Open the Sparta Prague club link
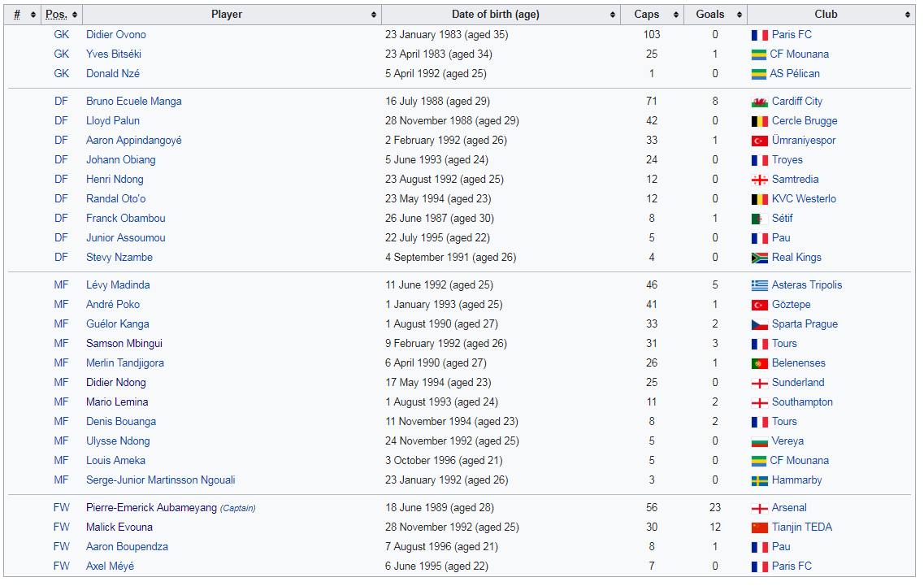 [x=805, y=323]
